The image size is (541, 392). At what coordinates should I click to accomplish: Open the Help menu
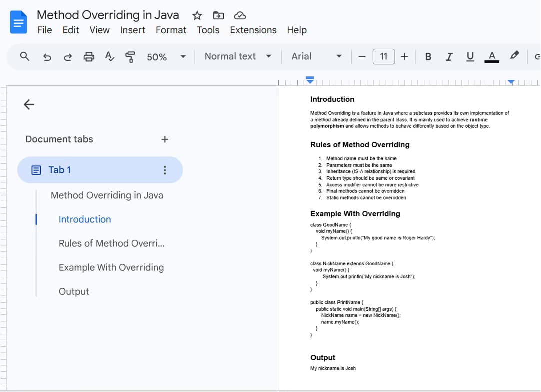[x=297, y=30]
